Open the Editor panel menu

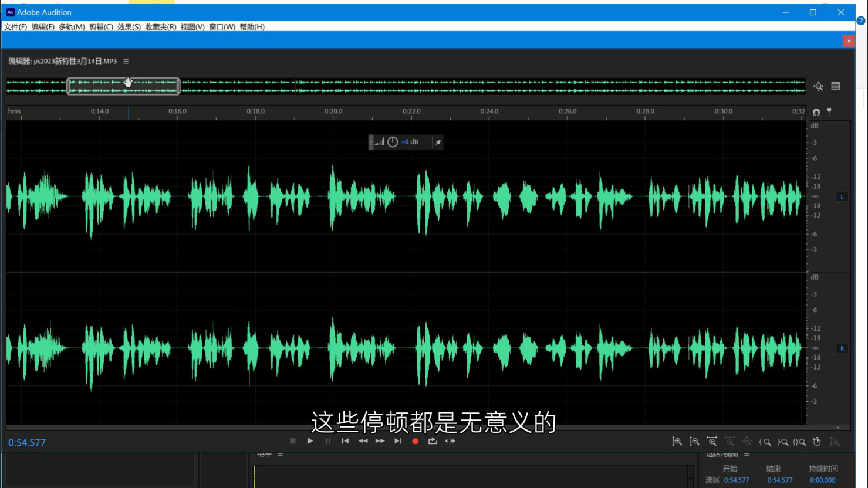(x=126, y=60)
